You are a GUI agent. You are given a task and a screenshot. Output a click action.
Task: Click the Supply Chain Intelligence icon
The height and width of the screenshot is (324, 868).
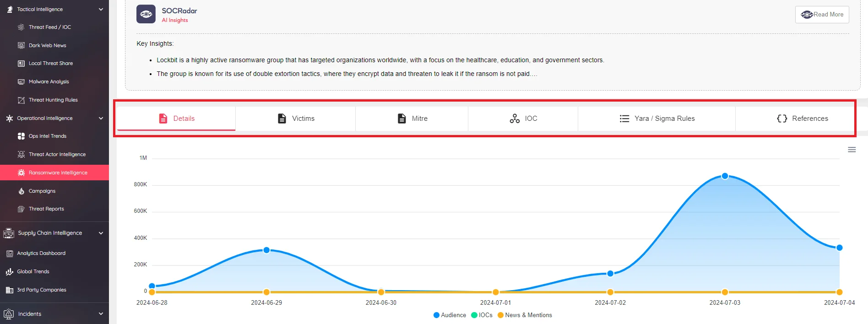click(x=9, y=233)
